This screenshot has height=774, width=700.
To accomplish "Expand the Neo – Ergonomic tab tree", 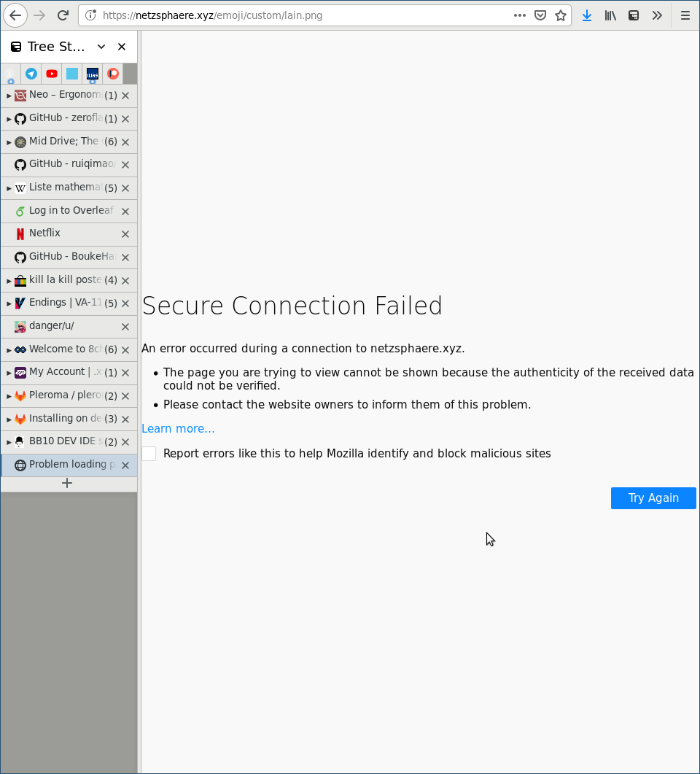I will click(x=9, y=96).
